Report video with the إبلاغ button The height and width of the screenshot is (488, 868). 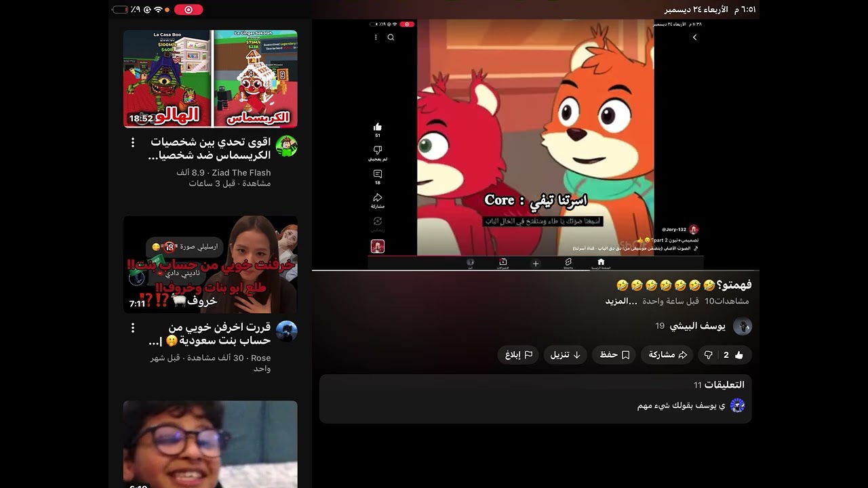(519, 354)
